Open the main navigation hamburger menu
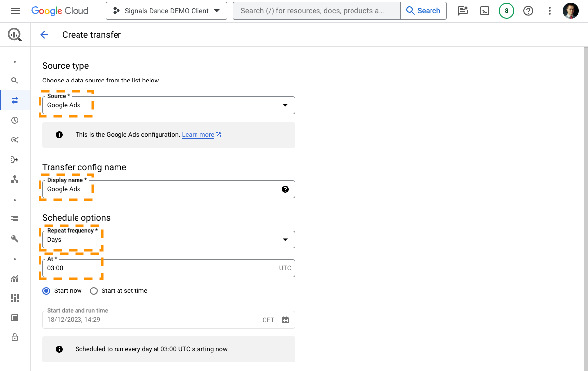 (x=16, y=11)
